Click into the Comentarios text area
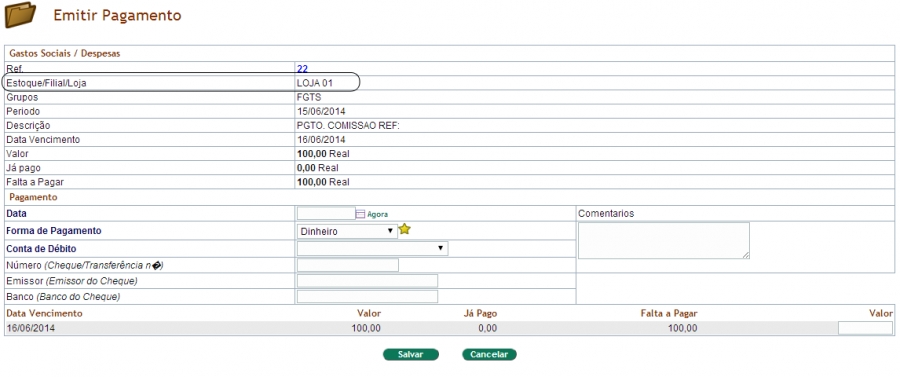Viewport: 900px width, 377px height. pyautogui.click(x=664, y=240)
